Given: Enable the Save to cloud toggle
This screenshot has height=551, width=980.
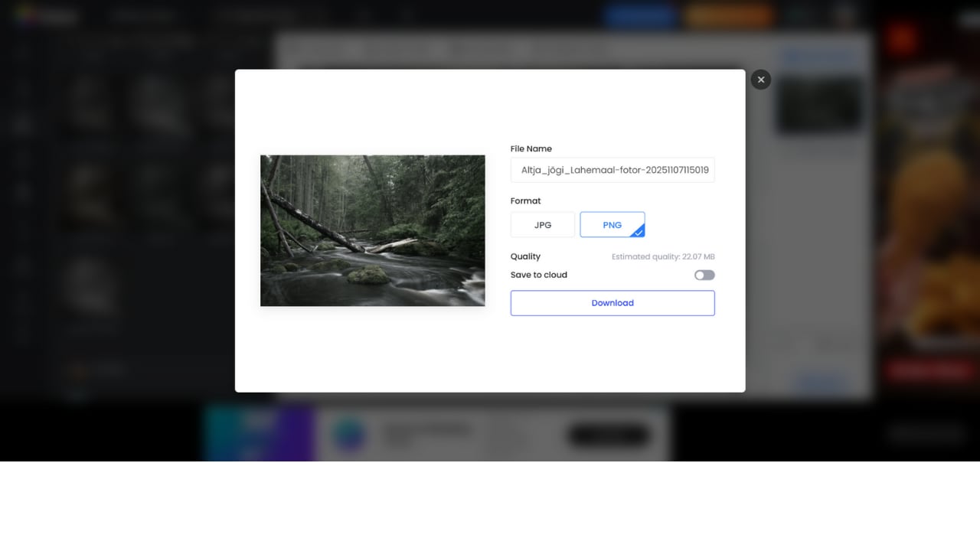Looking at the screenshot, I should 704,275.
